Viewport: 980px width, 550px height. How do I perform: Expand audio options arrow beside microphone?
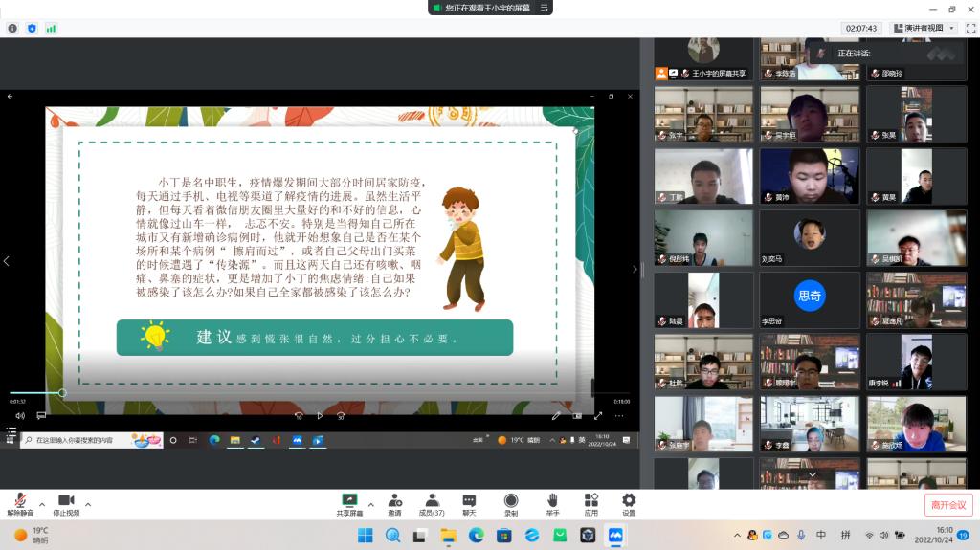click(x=41, y=504)
